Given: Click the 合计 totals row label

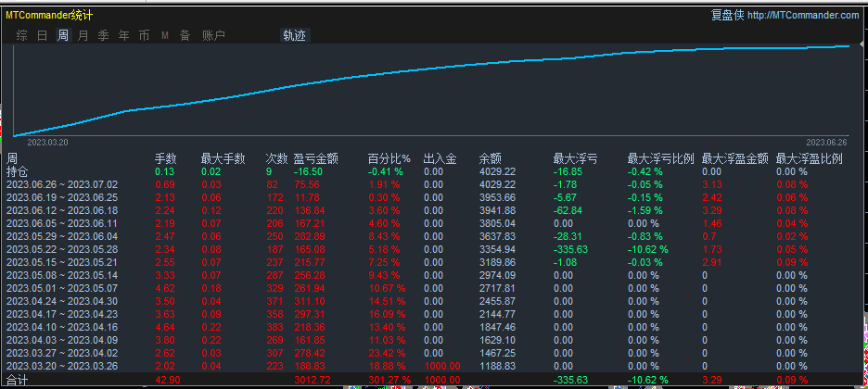Looking at the screenshot, I should 17,380.
